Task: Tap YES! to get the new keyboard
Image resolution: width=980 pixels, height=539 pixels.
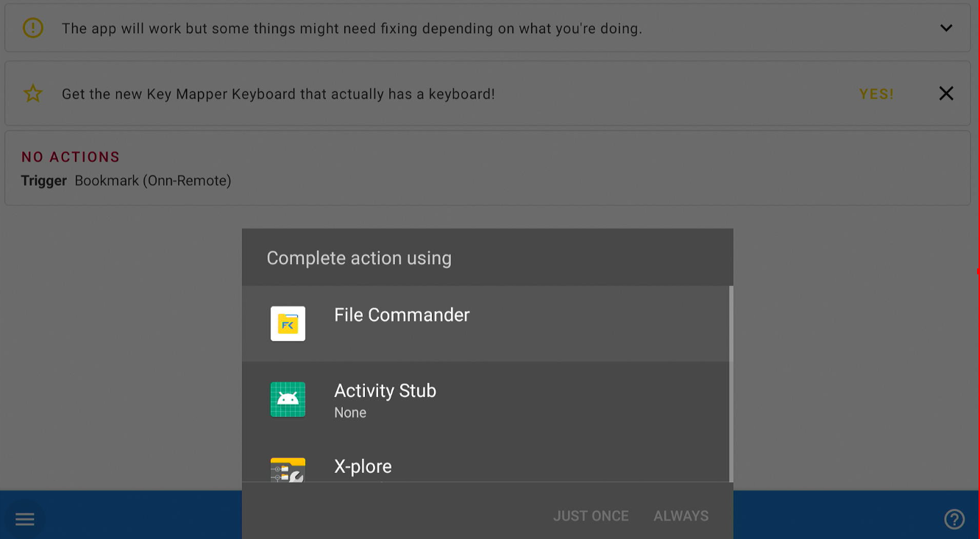Action: pyautogui.click(x=876, y=93)
